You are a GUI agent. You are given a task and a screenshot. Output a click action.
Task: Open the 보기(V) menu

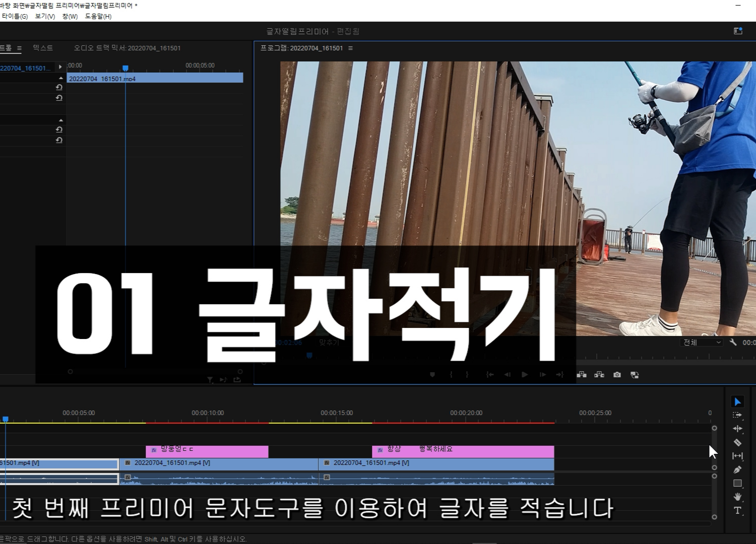point(45,16)
